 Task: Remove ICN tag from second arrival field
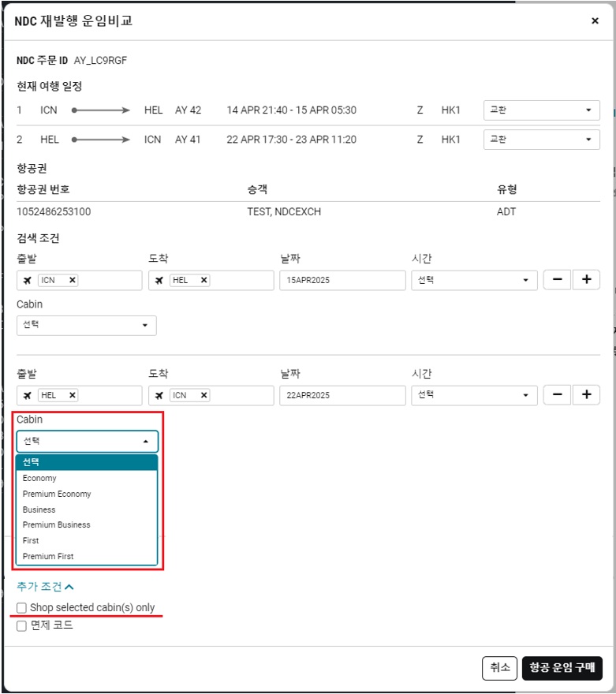point(203,395)
